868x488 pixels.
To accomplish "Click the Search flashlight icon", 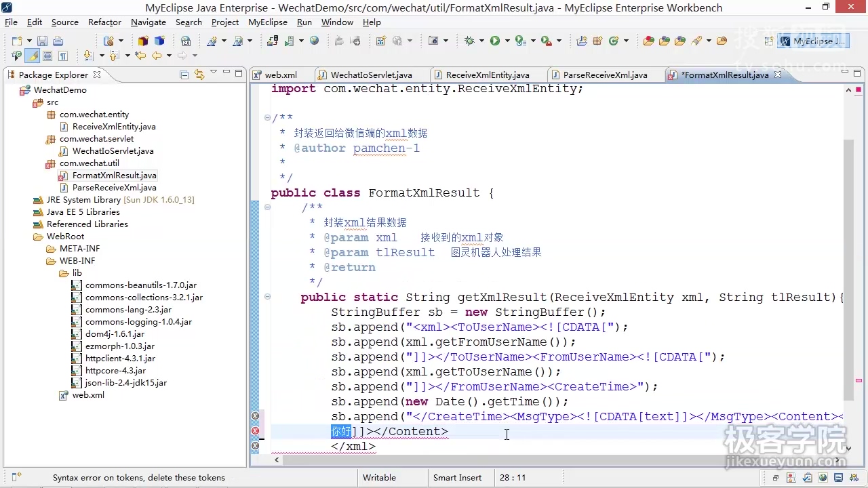I will point(696,41).
